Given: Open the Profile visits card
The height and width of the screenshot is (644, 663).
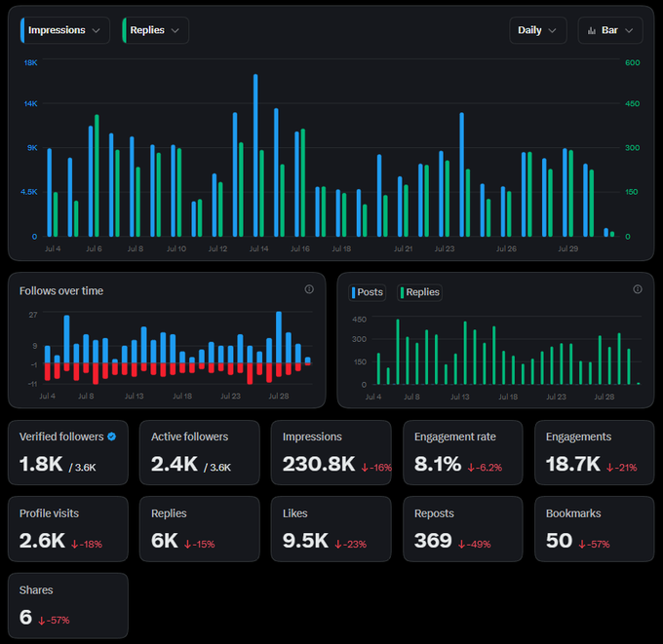Looking at the screenshot, I should tap(68, 529).
